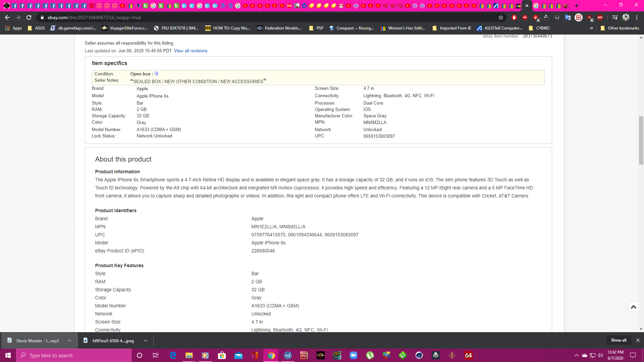
Task: Open Microsoft Store from the taskbar
Action: [x=222, y=355]
